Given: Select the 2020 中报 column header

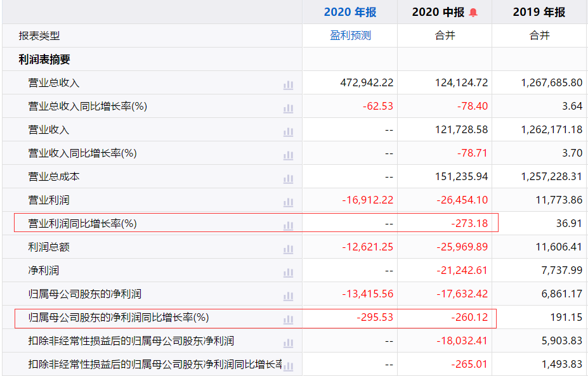Looking at the screenshot, I should 438,12.
